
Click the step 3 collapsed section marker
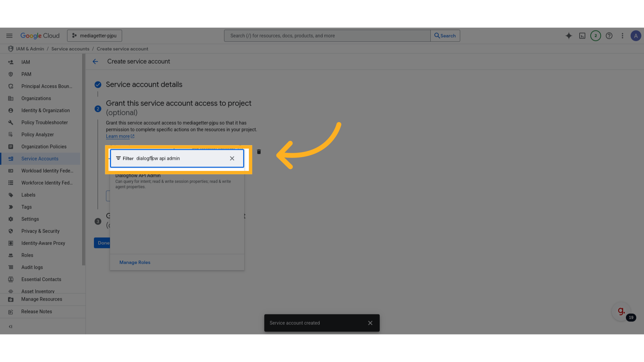point(98,221)
